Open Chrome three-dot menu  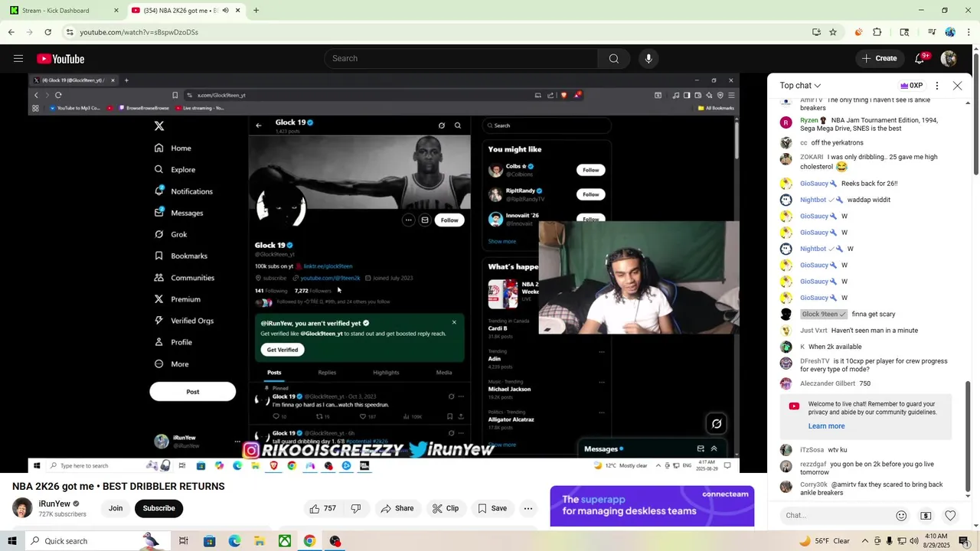coord(969,32)
